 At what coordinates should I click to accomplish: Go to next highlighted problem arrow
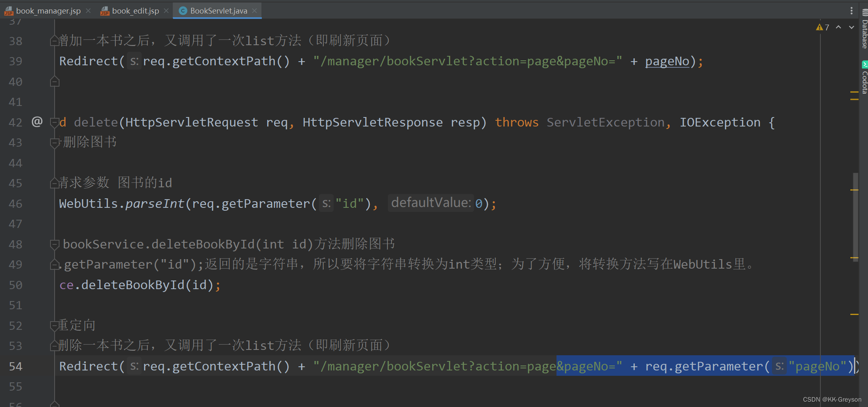(x=852, y=27)
